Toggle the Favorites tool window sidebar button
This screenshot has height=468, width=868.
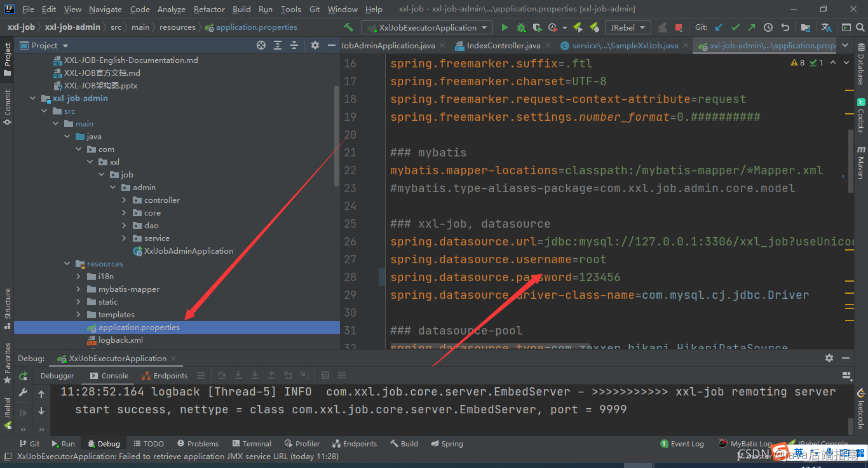coord(8,362)
